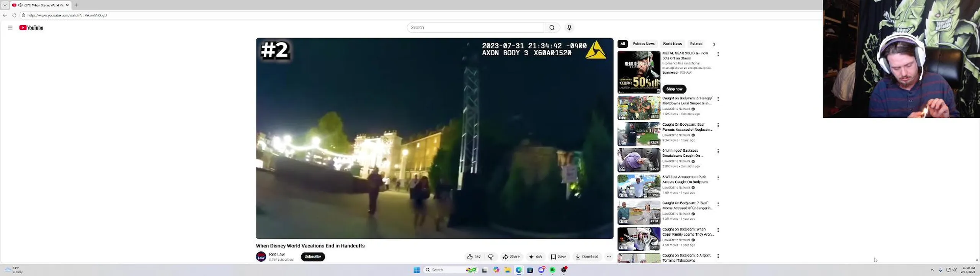Image resolution: width=980 pixels, height=276 pixels.
Task: Download the video
Action: coord(587,257)
